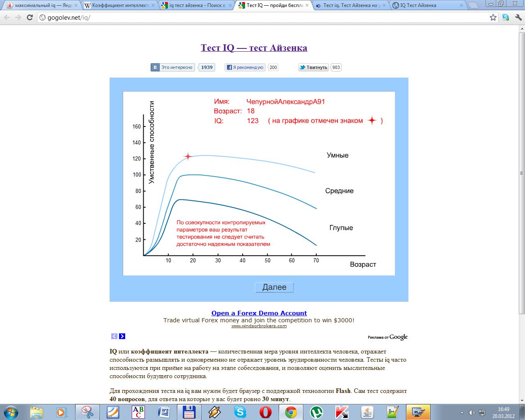Click the next ad arrow
525x420 pixels.
(x=122, y=336)
